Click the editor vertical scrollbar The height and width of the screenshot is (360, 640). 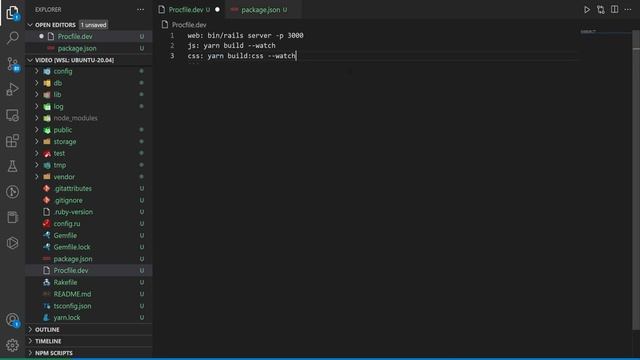pyautogui.click(x=636, y=180)
